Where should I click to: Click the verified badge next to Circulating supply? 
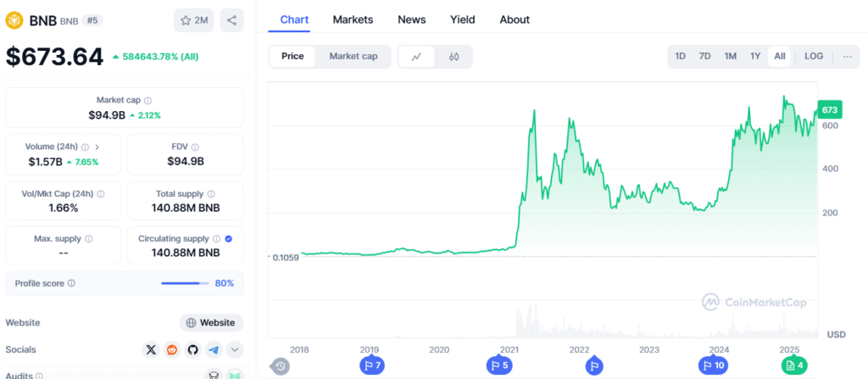pyautogui.click(x=229, y=239)
